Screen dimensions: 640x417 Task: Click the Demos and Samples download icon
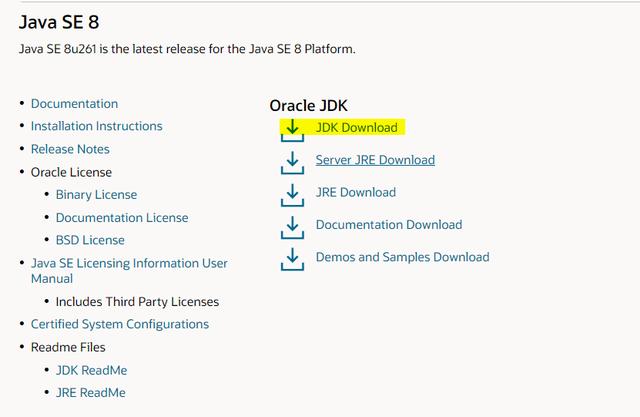[x=292, y=260]
